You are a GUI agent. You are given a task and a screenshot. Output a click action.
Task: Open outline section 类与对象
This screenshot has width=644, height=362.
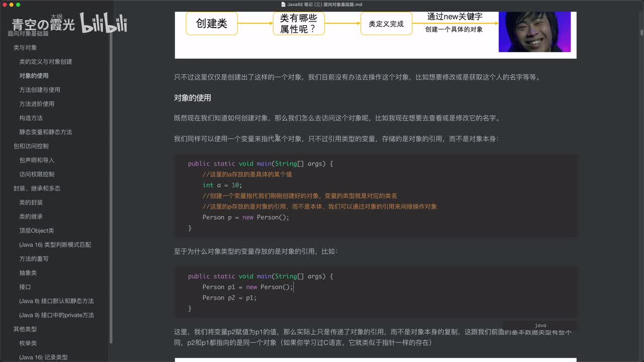tap(25, 48)
